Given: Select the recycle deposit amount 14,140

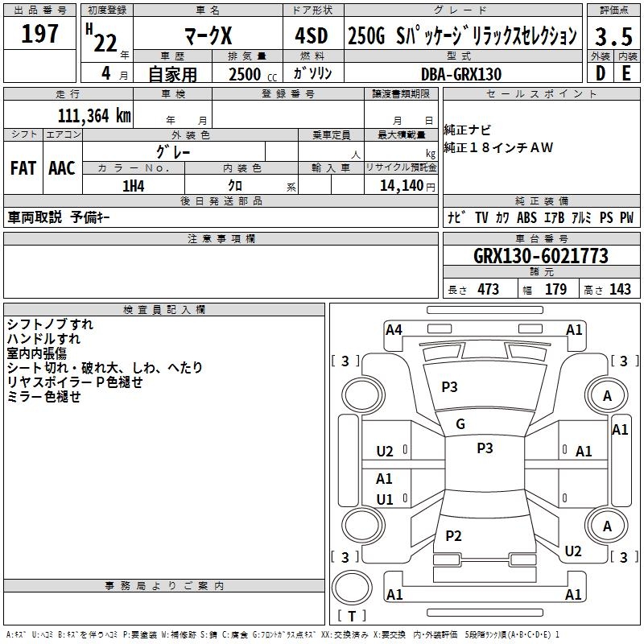Looking at the screenshot, I should click(x=400, y=185).
